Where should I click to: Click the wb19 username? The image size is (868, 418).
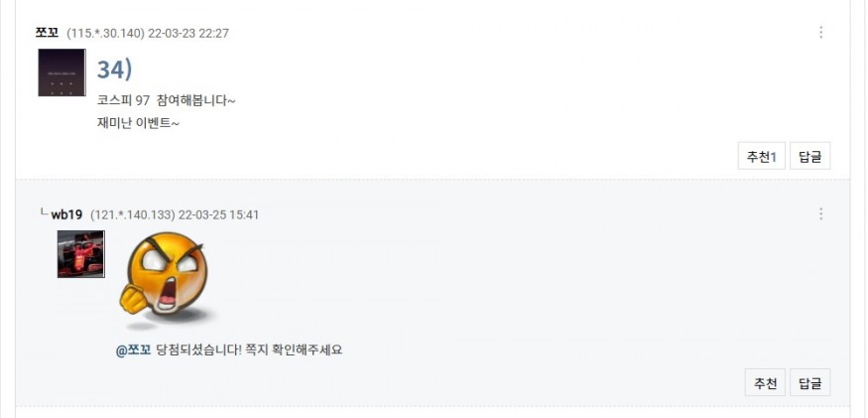[x=66, y=214]
